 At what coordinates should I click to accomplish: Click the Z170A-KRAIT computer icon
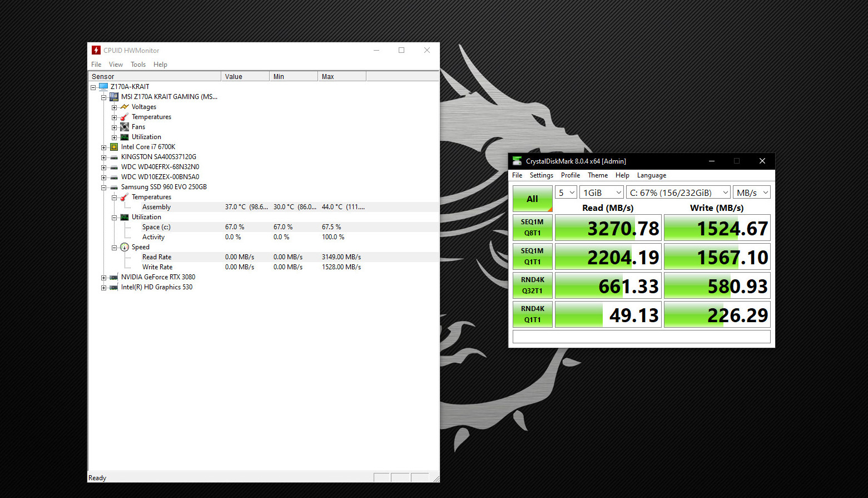click(x=103, y=86)
